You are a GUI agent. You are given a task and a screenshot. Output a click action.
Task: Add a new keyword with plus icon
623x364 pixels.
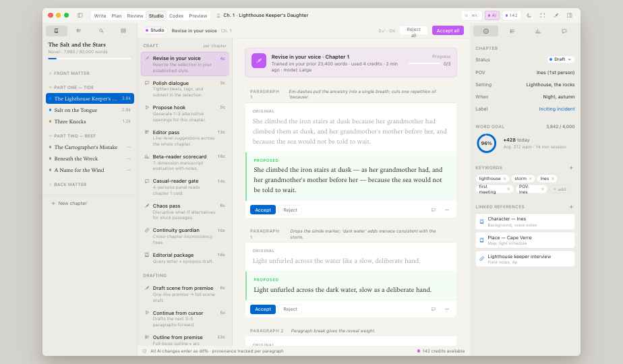pos(571,168)
